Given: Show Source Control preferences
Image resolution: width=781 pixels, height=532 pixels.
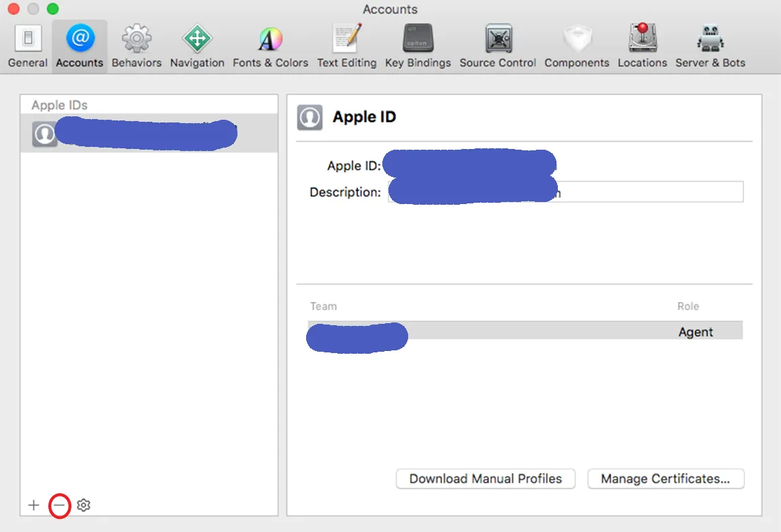Looking at the screenshot, I should 497,46.
